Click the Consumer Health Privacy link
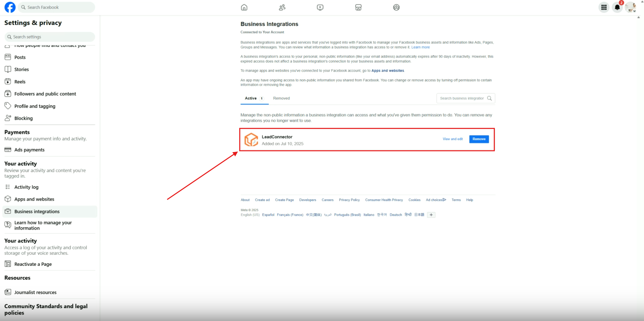Screen dimensions: 644x321 click(384, 200)
